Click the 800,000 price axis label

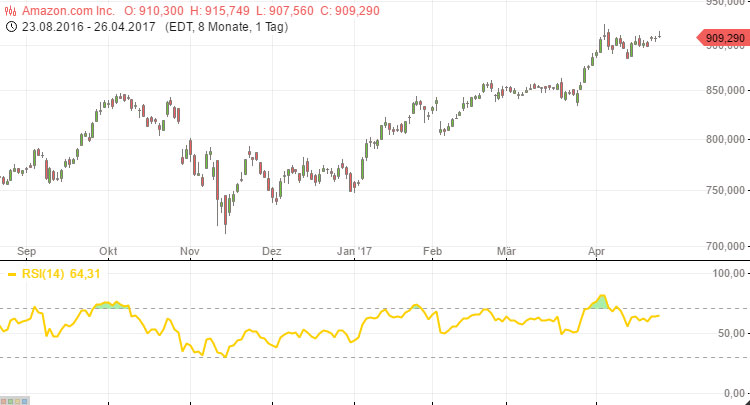[725, 139]
